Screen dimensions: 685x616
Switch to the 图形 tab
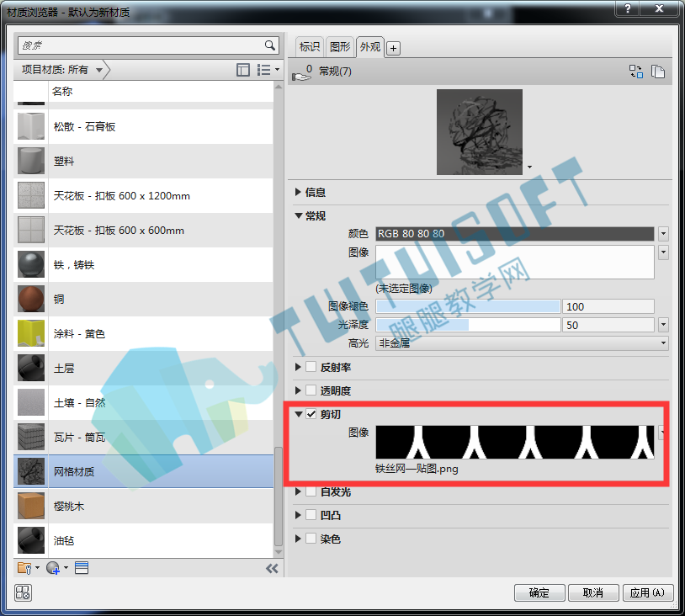pyautogui.click(x=340, y=47)
